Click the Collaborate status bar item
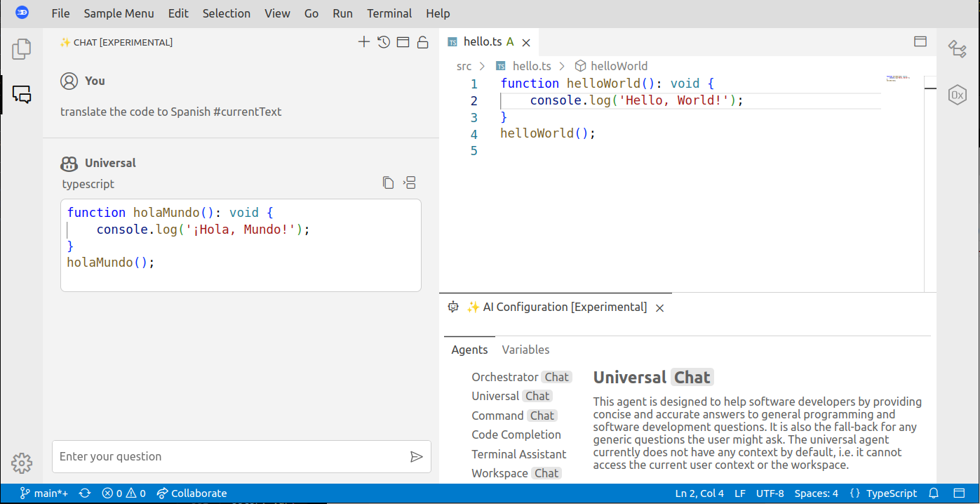The width and height of the screenshot is (980, 504). point(192,493)
